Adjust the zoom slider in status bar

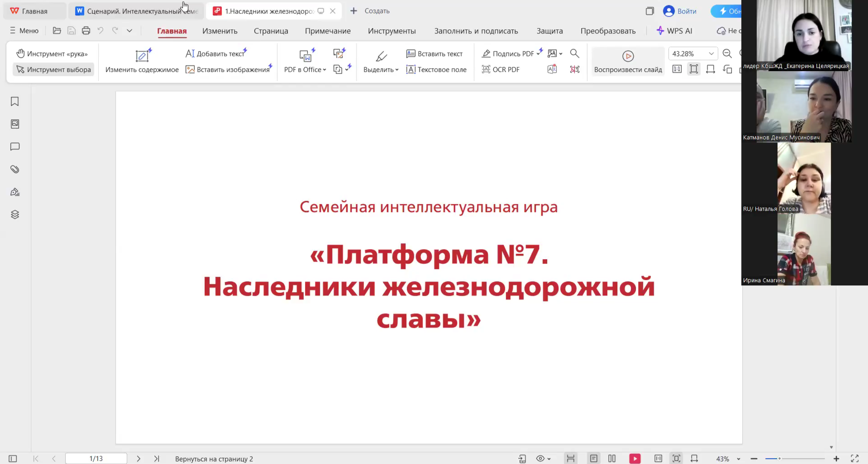[779, 459]
